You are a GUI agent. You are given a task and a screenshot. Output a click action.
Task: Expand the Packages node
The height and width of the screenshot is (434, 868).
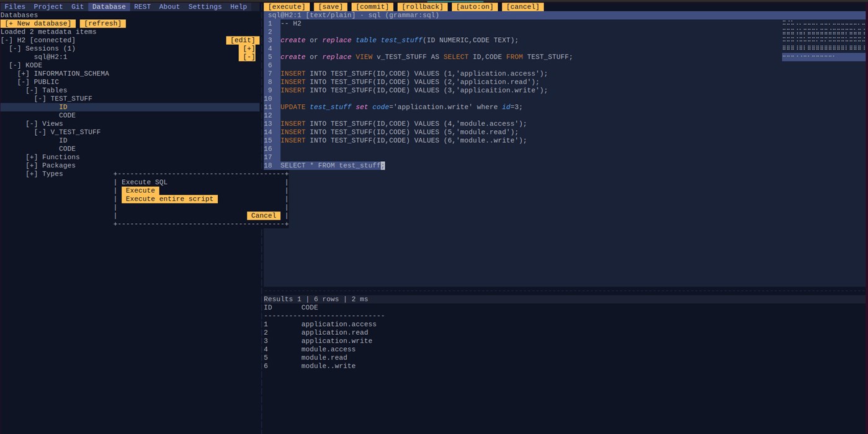tap(32, 166)
